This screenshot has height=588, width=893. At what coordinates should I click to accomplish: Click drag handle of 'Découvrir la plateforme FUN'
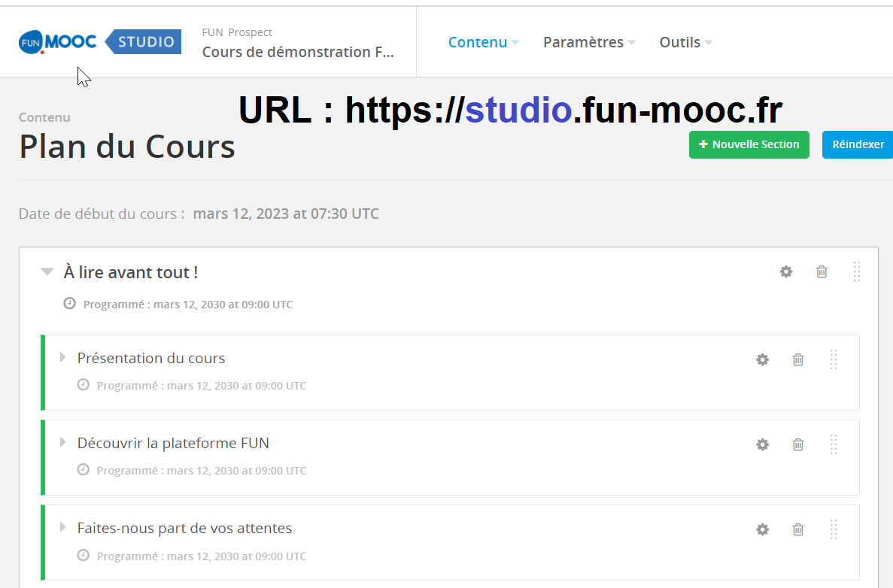[834, 444]
